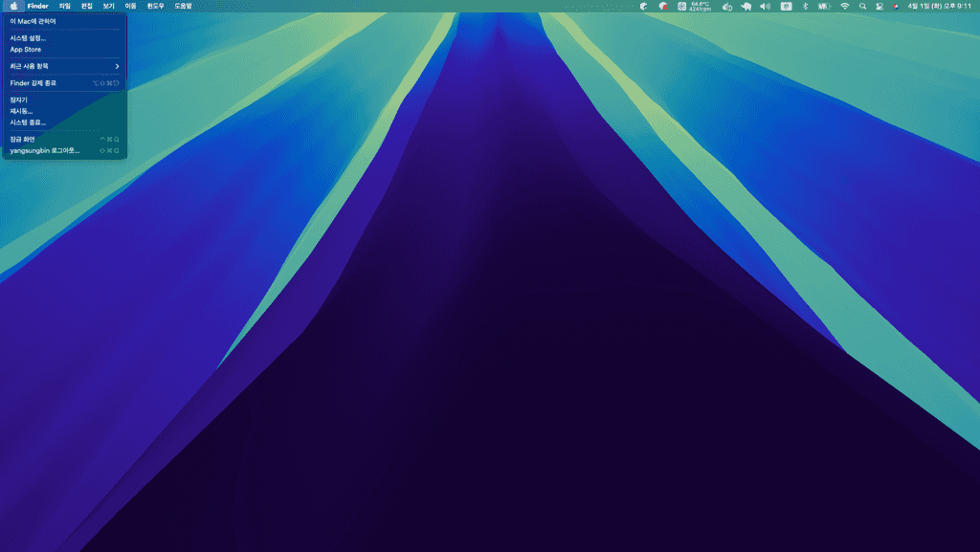The image size is (980, 552).
Task: Select 시스템 종료... to shut down
Action: [64, 122]
